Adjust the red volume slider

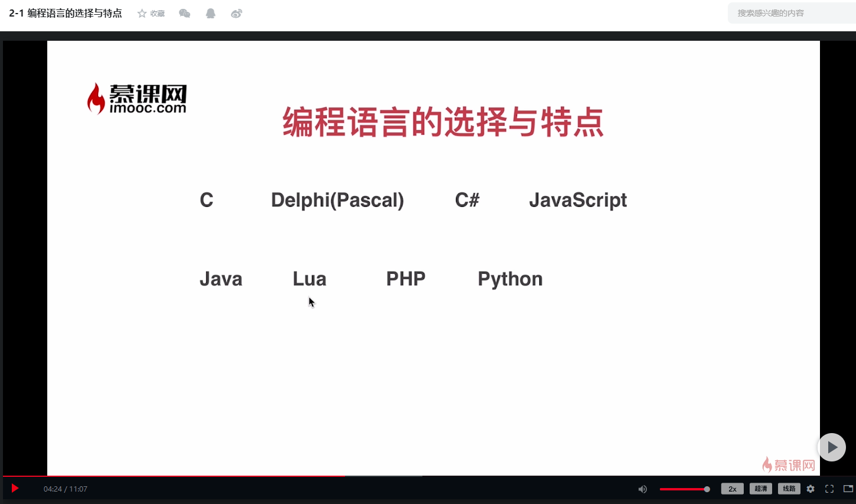(685, 489)
